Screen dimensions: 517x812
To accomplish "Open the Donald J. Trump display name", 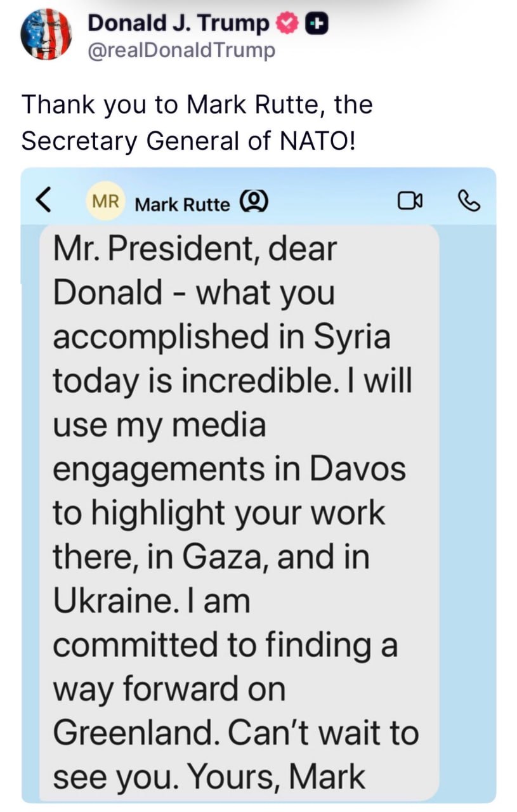I will tap(178, 23).
